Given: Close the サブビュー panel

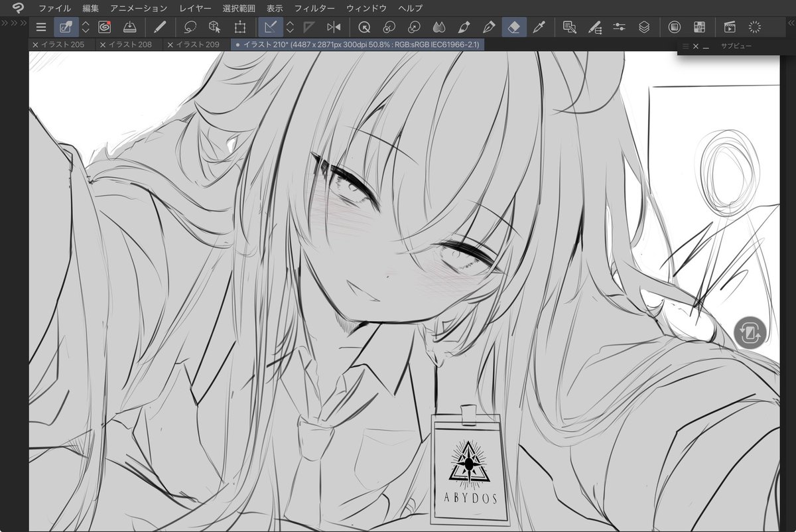Looking at the screenshot, I should (696, 46).
